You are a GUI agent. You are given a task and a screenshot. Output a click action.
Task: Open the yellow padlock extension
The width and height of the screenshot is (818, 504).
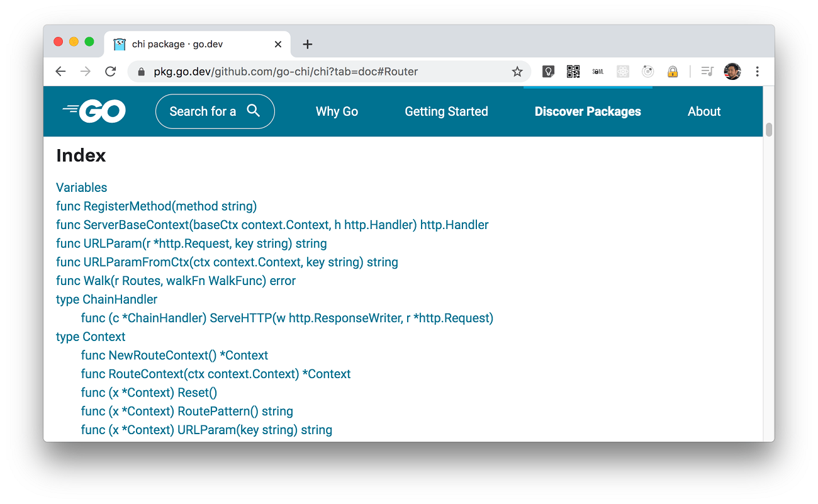click(673, 72)
